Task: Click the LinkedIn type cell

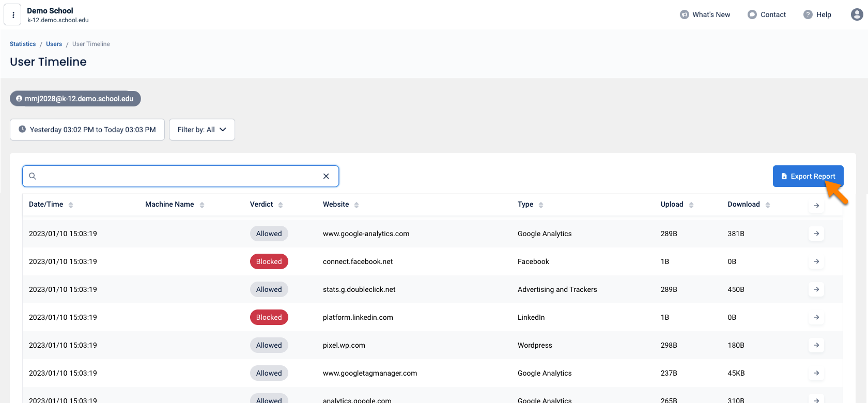Action: pos(531,317)
